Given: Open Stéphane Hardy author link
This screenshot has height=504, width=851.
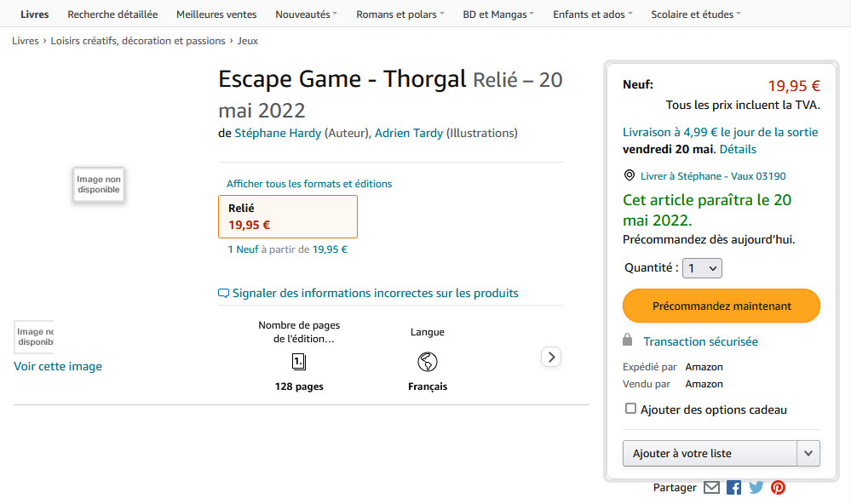Looking at the screenshot, I should click(x=278, y=133).
